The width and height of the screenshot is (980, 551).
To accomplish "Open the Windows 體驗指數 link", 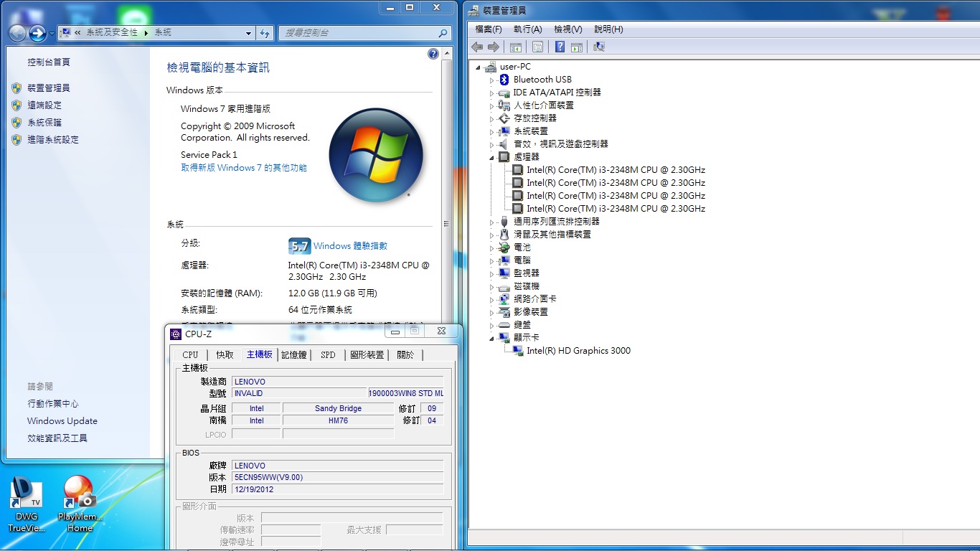I will (350, 246).
